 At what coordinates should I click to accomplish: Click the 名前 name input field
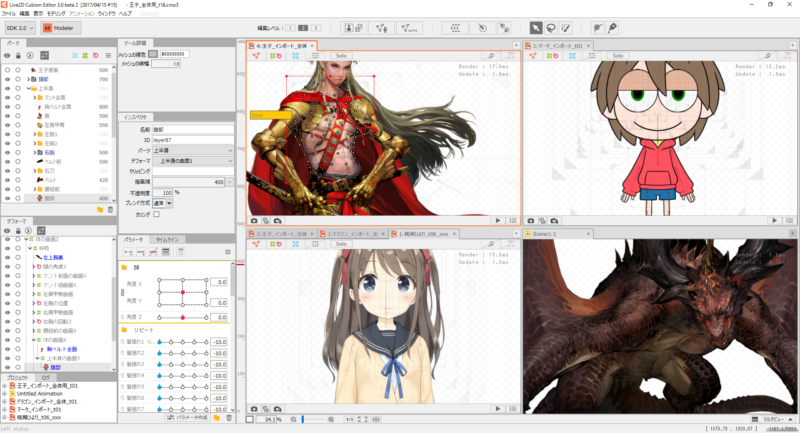[193, 130]
